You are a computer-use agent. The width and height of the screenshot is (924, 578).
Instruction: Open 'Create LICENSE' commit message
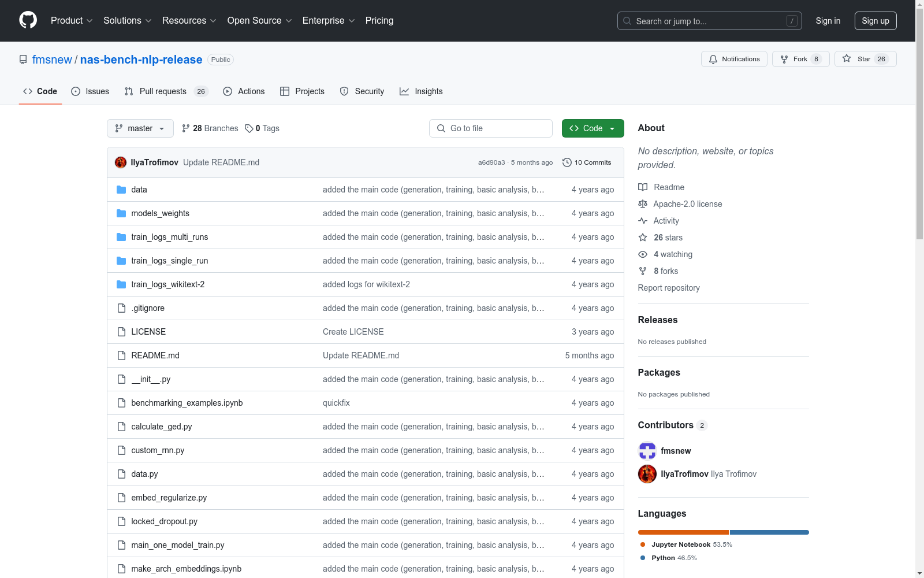click(353, 332)
